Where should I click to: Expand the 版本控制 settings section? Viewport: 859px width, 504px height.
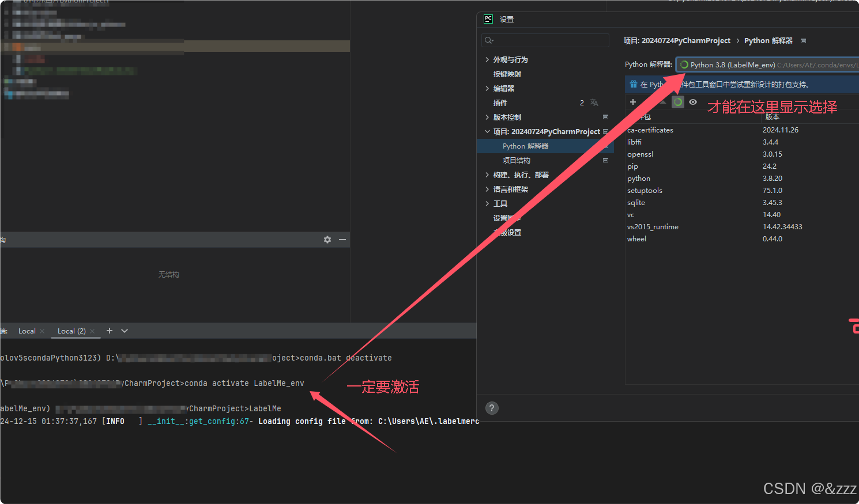tap(487, 117)
